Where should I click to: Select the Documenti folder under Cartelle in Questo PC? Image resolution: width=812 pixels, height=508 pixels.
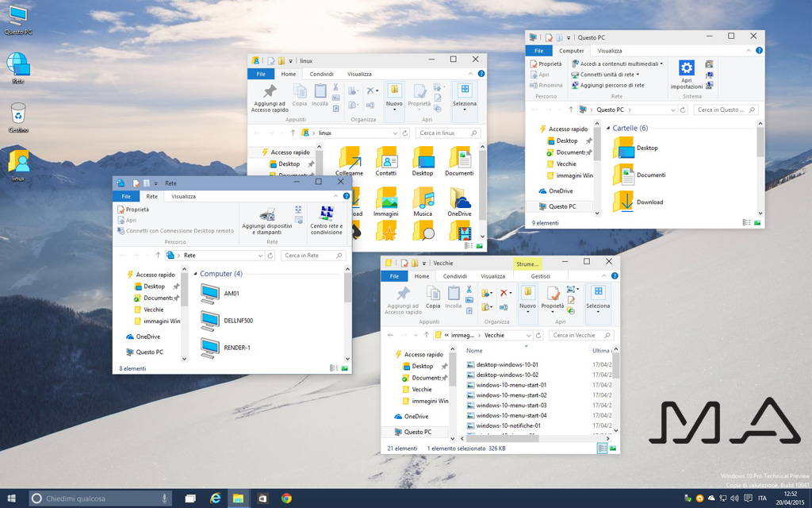coord(639,175)
